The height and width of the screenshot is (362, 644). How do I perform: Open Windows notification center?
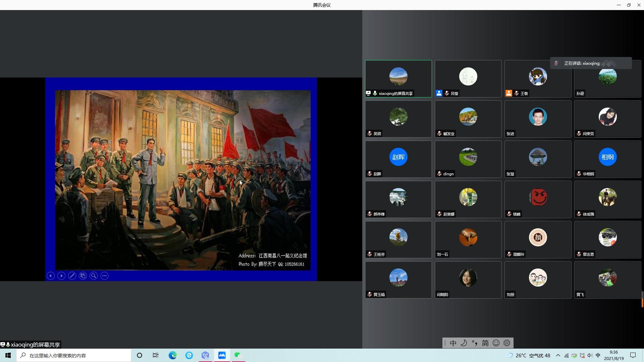point(633,355)
